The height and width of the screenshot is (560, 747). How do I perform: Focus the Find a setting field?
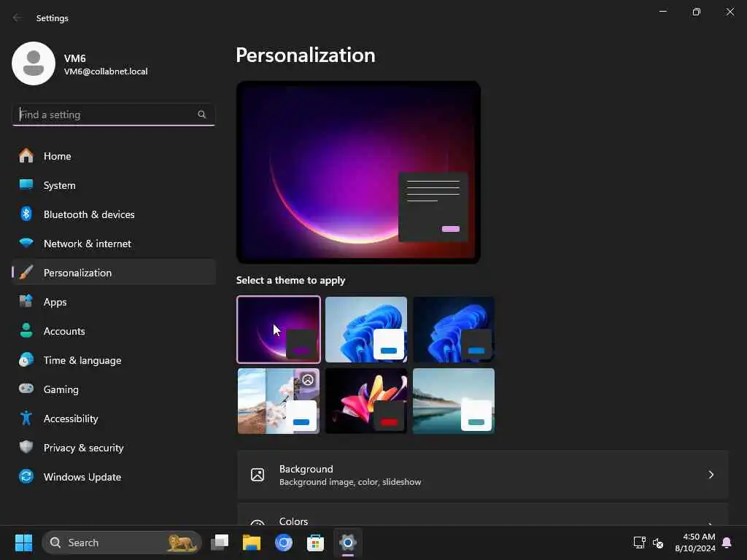tap(113, 114)
